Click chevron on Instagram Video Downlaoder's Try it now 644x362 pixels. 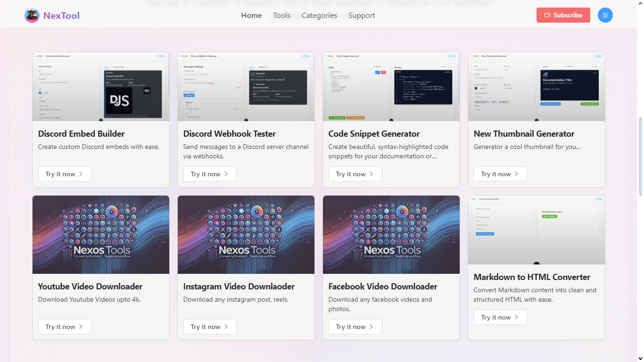[226, 327]
